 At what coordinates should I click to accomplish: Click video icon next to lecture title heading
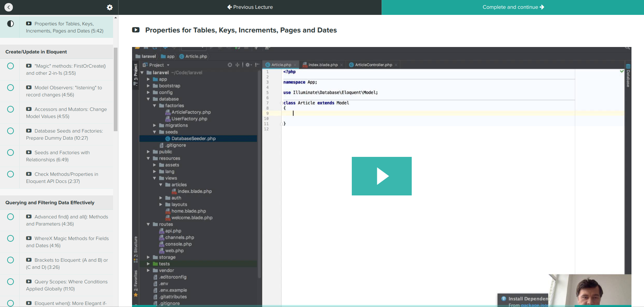point(136,30)
